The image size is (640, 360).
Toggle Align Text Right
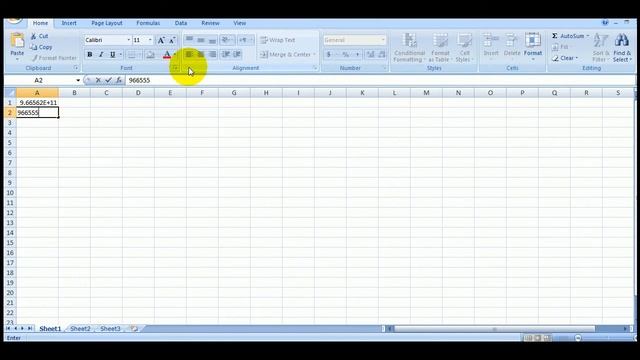[212, 54]
